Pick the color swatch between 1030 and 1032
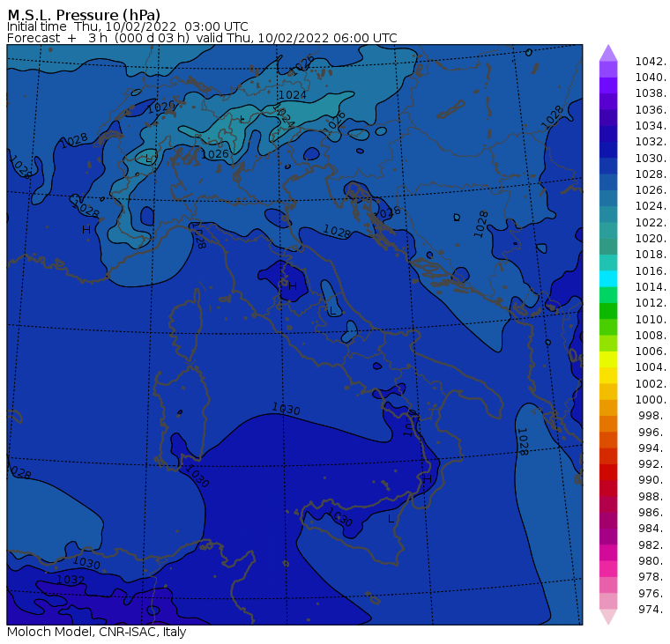670x644 pixels. (x=608, y=150)
